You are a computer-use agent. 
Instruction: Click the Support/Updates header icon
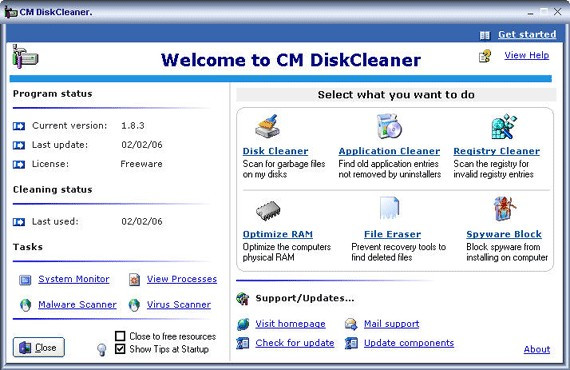243,299
